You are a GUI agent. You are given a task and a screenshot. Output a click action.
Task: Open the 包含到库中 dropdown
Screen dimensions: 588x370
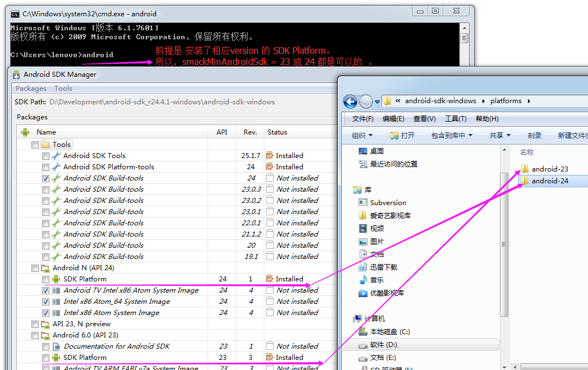(x=452, y=135)
